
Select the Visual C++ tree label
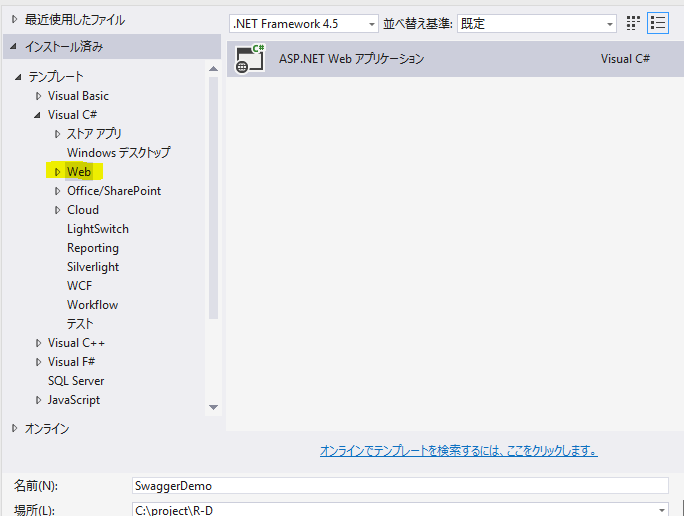pyautogui.click(x=76, y=343)
